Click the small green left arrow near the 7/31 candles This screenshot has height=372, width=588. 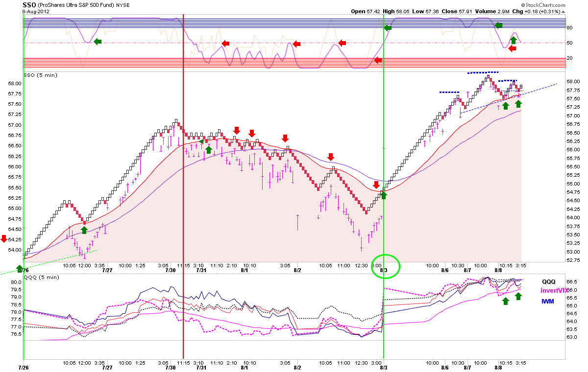(x=201, y=141)
